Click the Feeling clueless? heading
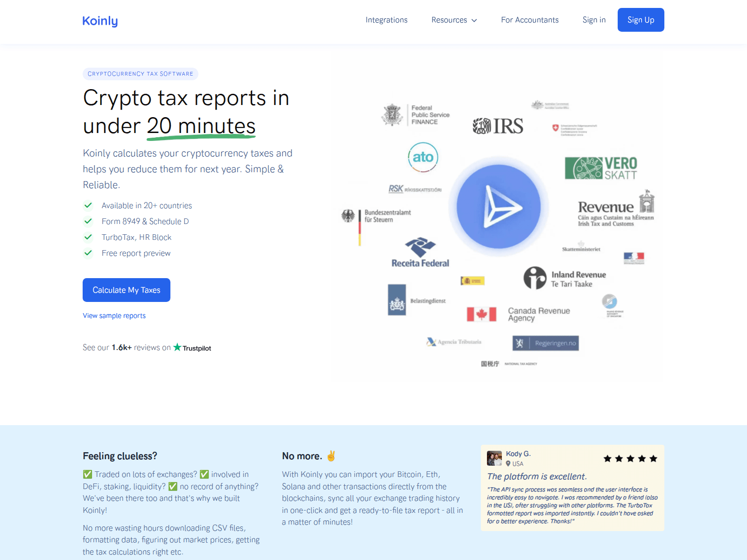Screen dimensions: 747x560 (120, 456)
